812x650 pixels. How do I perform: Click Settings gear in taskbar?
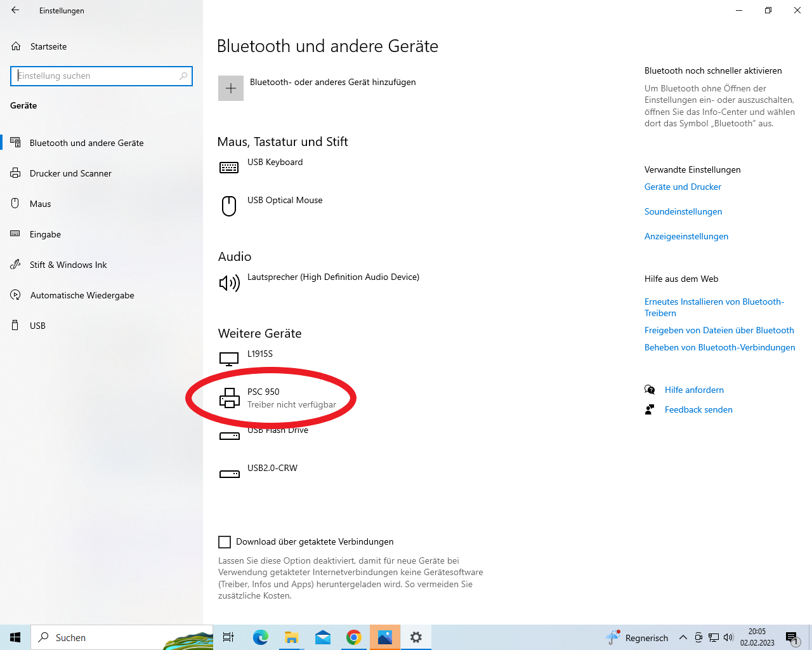(416, 637)
